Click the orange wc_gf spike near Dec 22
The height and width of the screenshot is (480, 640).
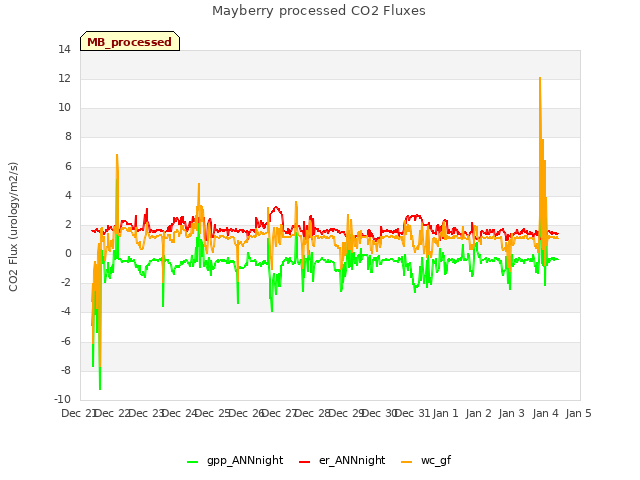pyautogui.click(x=117, y=155)
